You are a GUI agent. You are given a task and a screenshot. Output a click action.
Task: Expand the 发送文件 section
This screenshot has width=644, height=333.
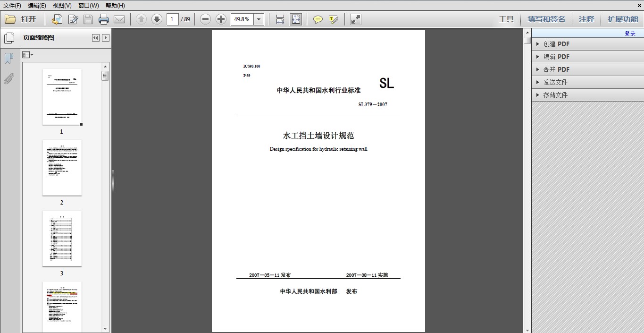click(x=588, y=82)
